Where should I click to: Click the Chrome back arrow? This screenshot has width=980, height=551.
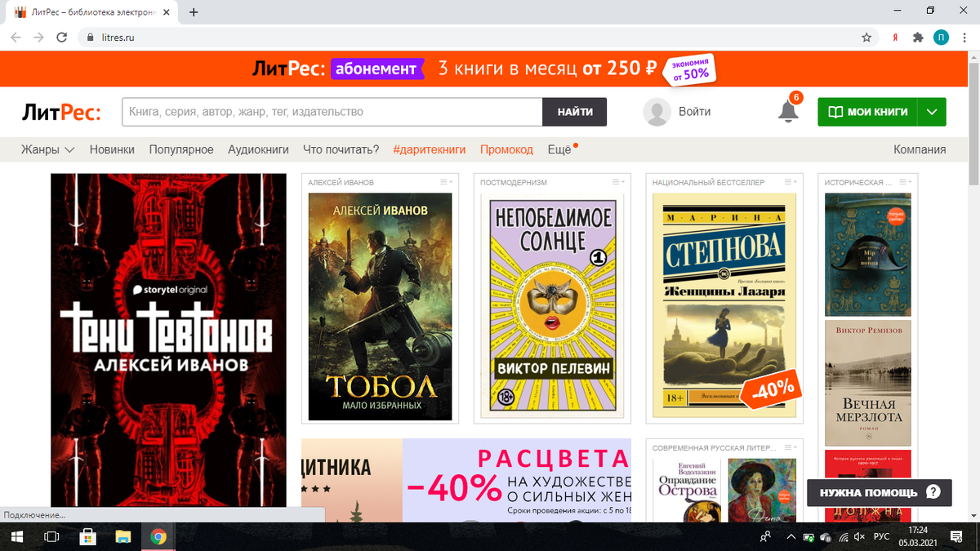click(x=16, y=38)
